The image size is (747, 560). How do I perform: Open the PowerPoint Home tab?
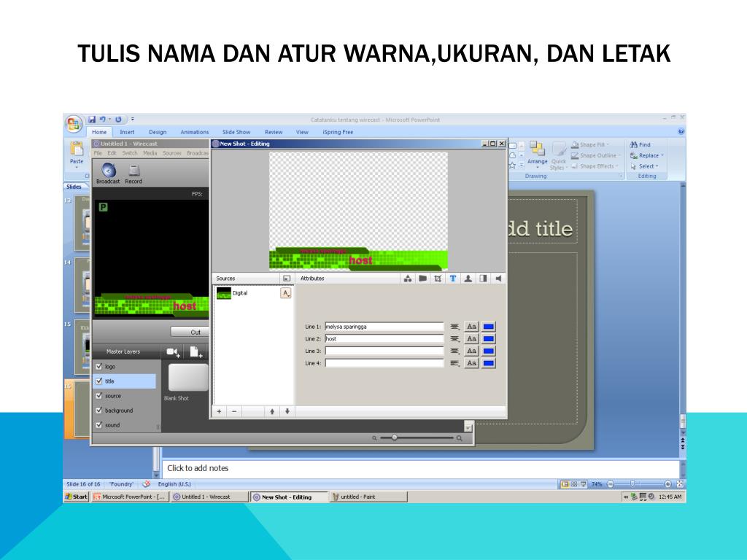coord(99,133)
